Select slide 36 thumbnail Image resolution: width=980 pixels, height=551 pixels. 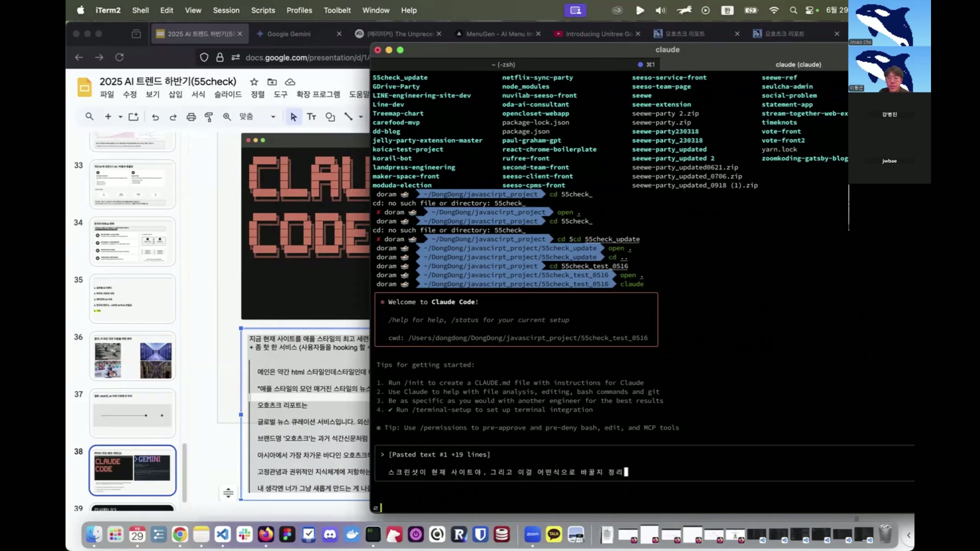133,356
